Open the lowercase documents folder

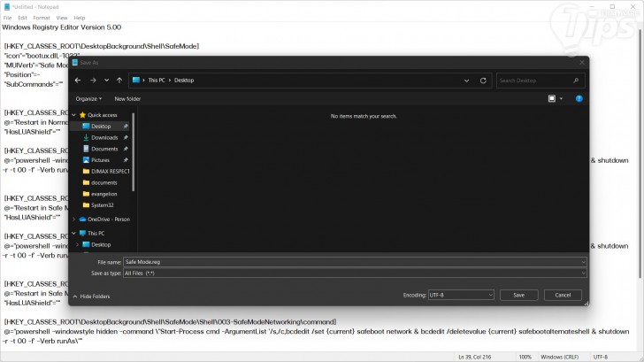pos(103,182)
